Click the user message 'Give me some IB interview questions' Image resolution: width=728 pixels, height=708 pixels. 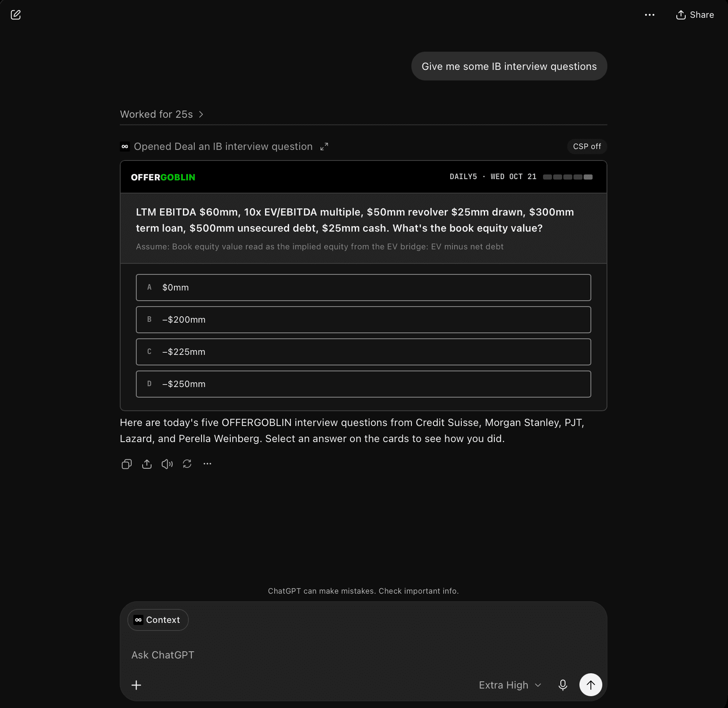coord(509,66)
